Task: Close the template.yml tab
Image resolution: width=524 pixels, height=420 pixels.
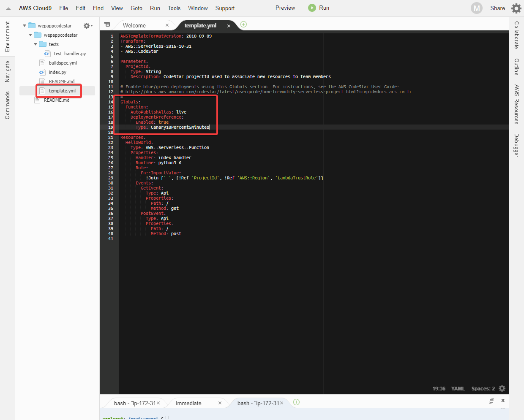Action: [229, 26]
